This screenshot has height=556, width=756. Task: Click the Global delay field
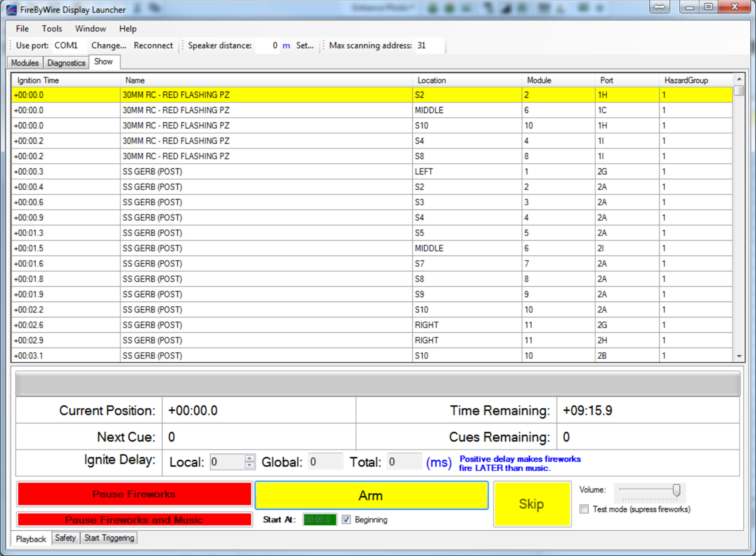[x=325, y=462]
